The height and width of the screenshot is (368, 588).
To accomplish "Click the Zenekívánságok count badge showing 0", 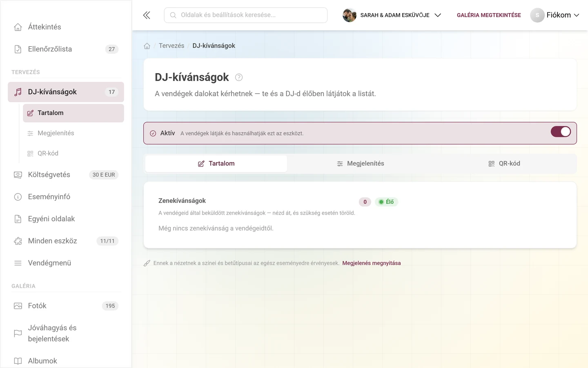I will point(365,202).
